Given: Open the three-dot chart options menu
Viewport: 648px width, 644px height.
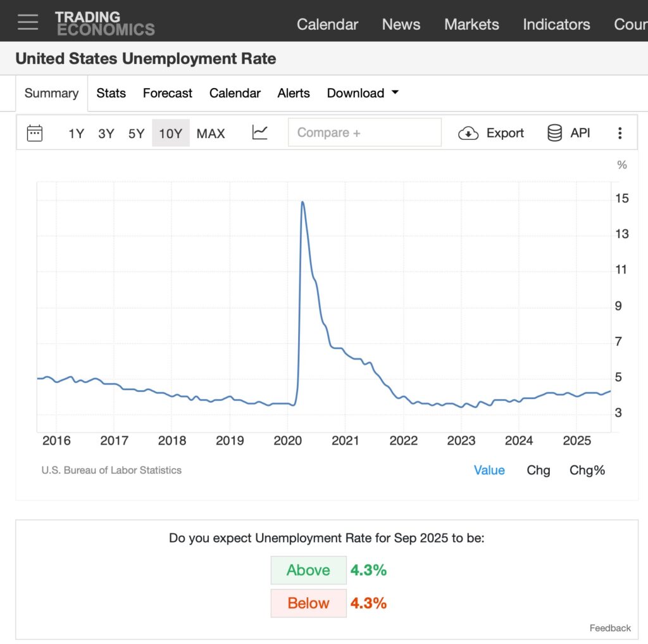Looking at the screenshot, I should click(x=620, y=133).
